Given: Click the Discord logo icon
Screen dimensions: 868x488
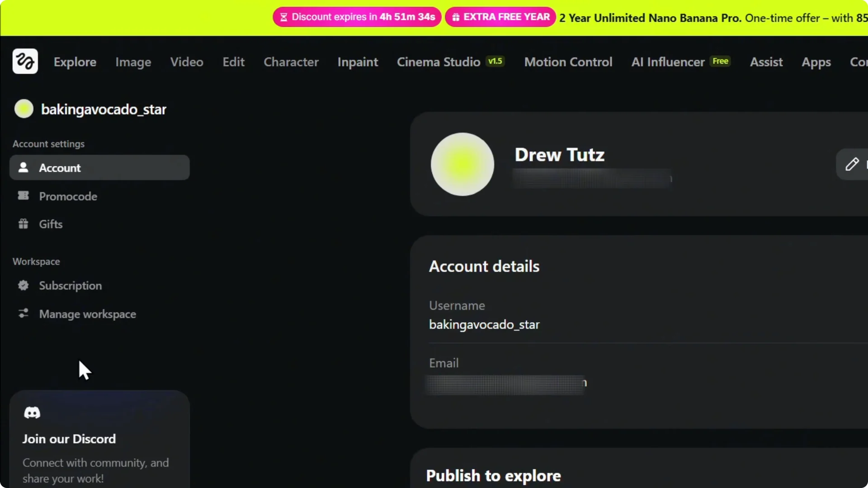Looking at the screenshot, I should click(x=32, y=412).
